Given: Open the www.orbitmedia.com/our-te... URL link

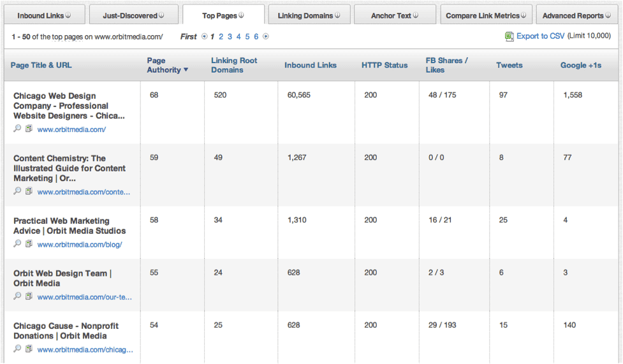Looking at the screenshot, I should [x=84, y=297].
